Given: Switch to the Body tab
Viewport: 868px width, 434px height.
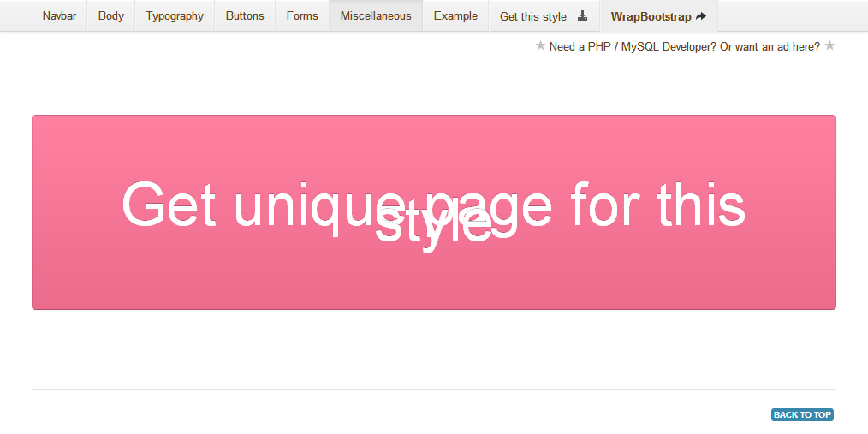Looking at the screenshot, I should tap(111, 16).
